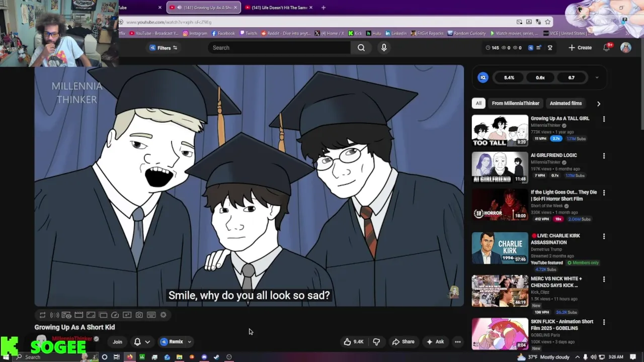Open the account avatar menu
The image size is (644, 362).
[626, 47]
